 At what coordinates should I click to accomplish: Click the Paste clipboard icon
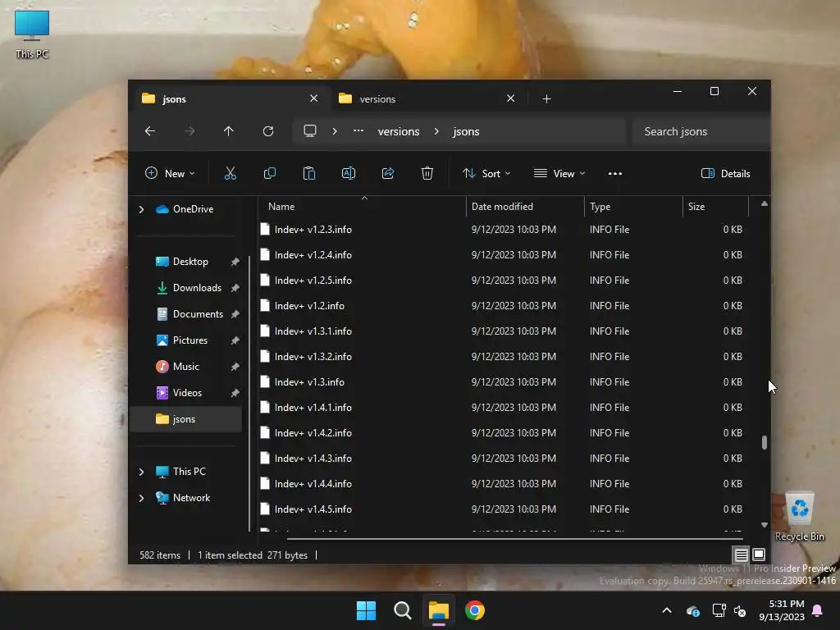[309, 174]
